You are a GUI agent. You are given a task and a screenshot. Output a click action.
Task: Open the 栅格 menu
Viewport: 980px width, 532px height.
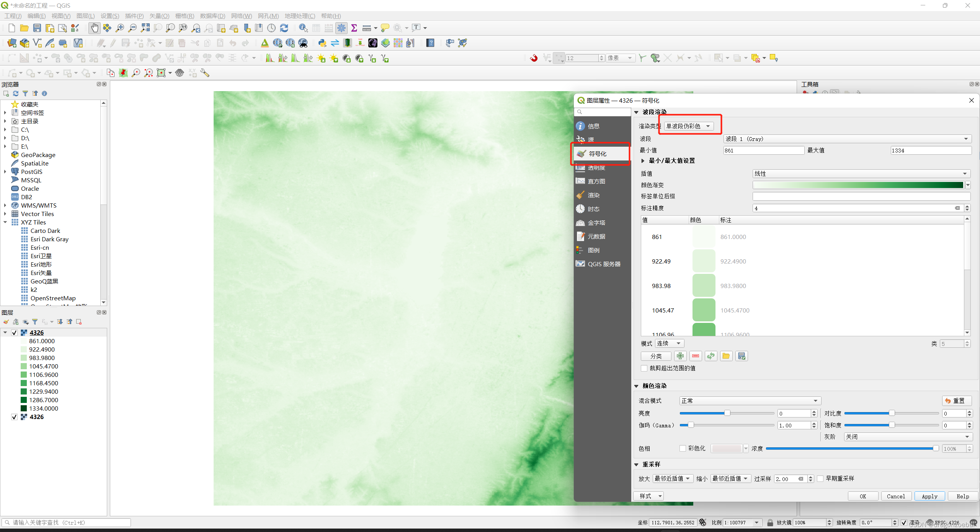pyautogui.click(x=184, y=16)
